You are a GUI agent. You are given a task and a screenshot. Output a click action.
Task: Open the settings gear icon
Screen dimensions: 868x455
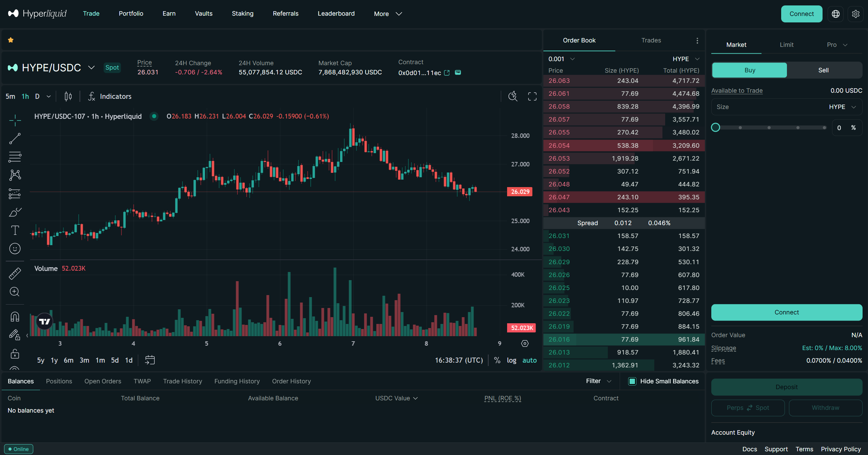(856, 14)
